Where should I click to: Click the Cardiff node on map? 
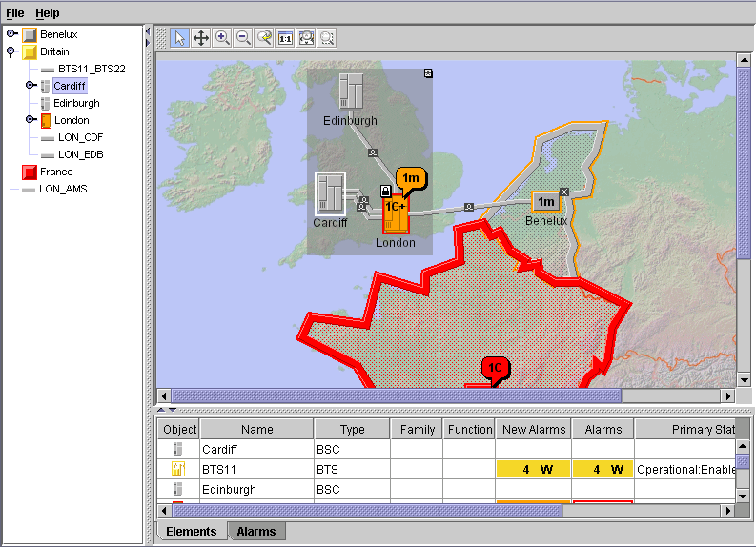tap(330, 193)
